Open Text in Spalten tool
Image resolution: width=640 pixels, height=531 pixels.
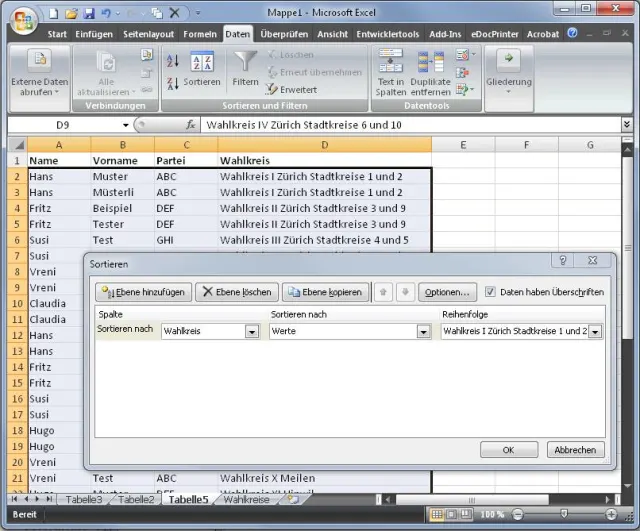click(391, 72)
